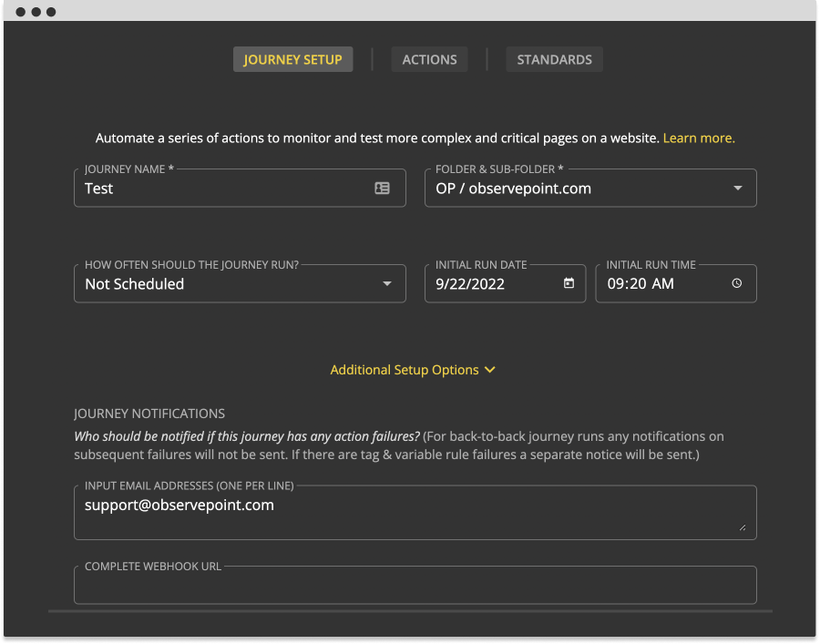820x644 pixels.
Task: Switch to the Journey Setup tab
Action: tap(292, 59)
